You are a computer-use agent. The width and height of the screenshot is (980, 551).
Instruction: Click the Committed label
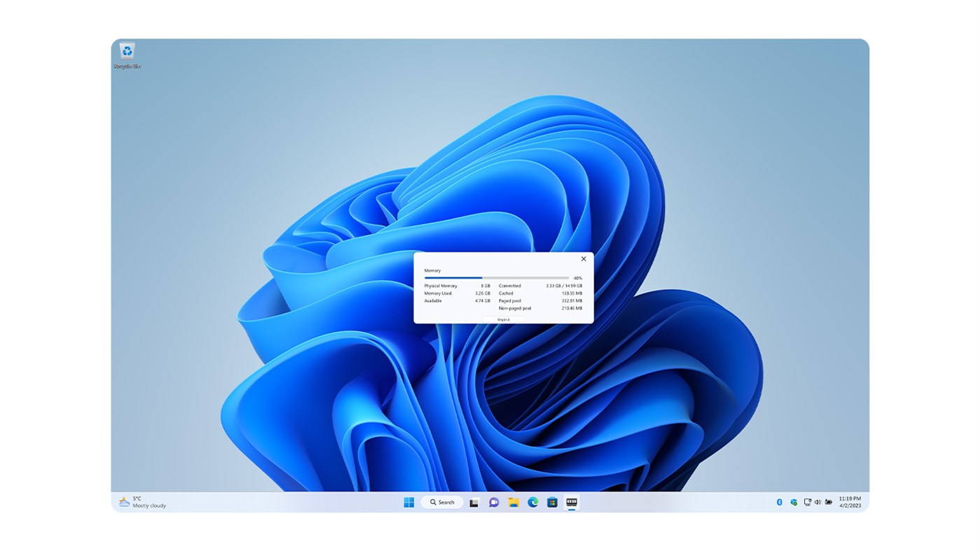pos(510,286)
